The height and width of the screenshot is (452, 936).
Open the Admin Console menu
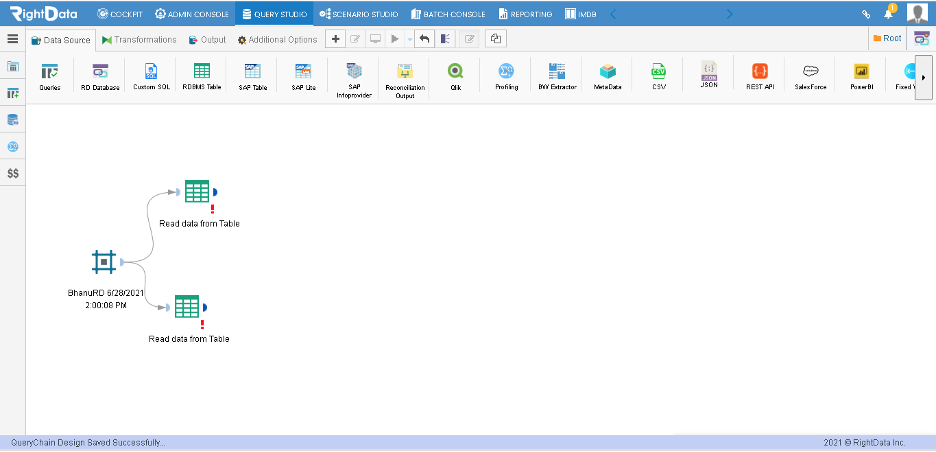[x=191, y=14]
